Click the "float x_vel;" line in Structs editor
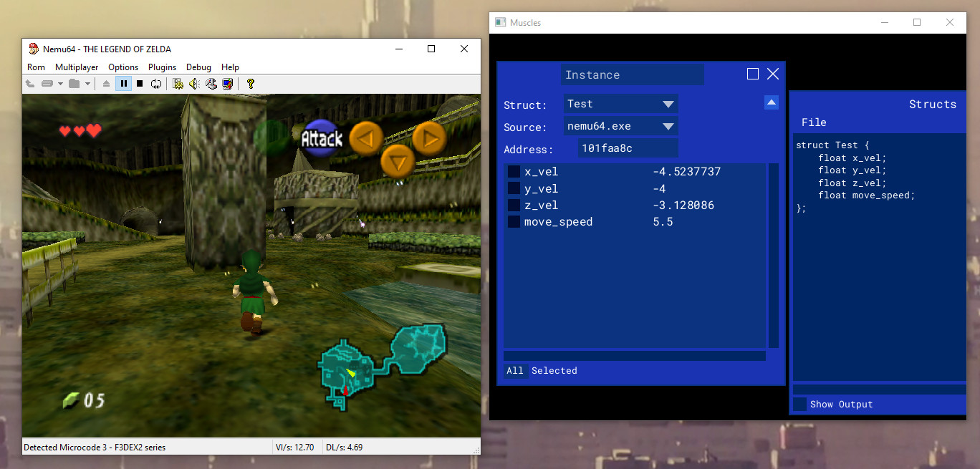This screenshot has height=469, width=980. coord(852,158)
